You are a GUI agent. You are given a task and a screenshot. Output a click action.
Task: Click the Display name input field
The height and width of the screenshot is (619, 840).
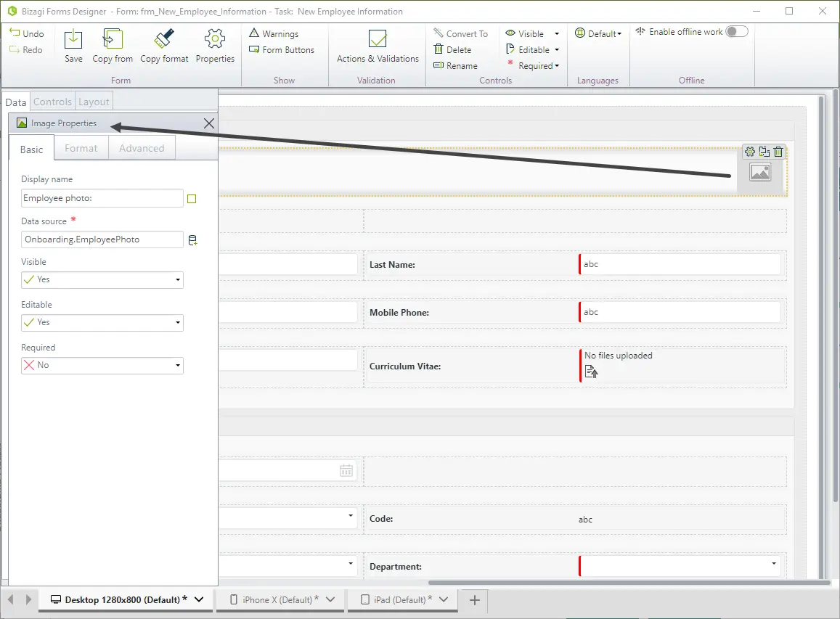[x=102, y=198]
